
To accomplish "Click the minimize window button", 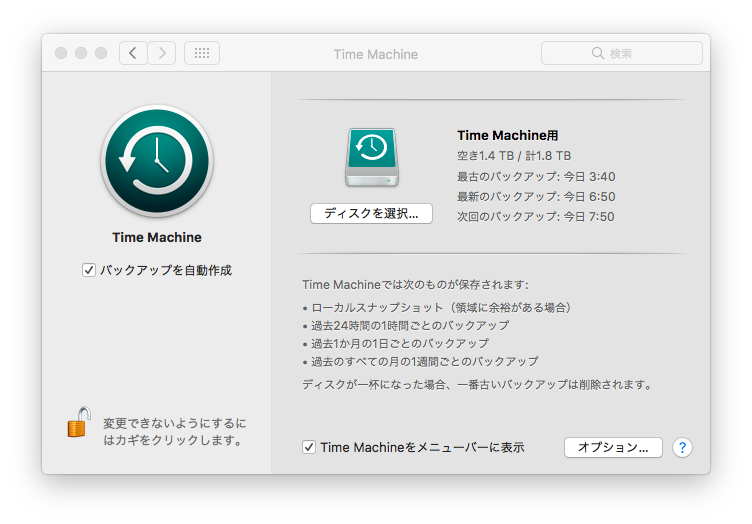I will (x=81, y=53).
